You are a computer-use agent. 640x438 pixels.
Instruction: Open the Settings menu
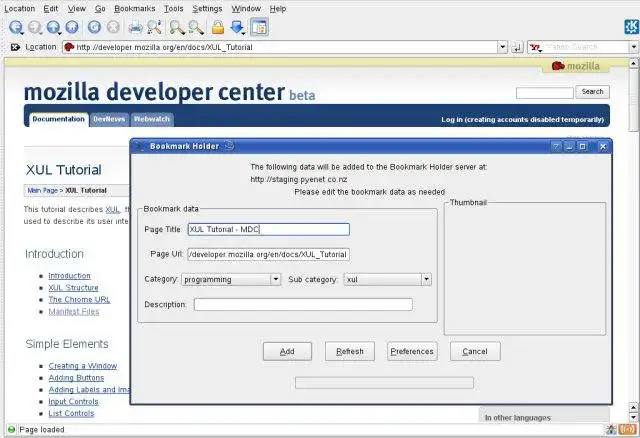(207, 9)
